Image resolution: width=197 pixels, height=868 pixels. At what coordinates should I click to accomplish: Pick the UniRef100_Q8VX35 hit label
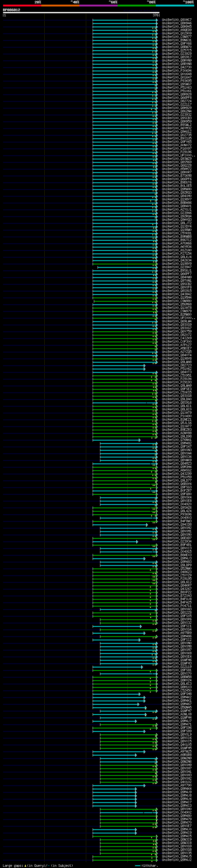click(x=176, y=853)
